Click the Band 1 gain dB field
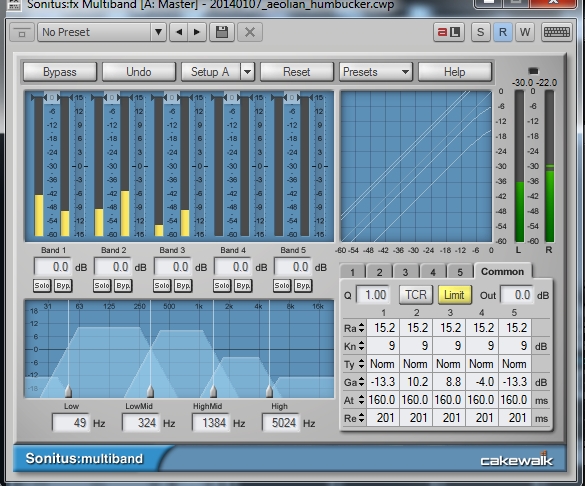 coord(53,267)
